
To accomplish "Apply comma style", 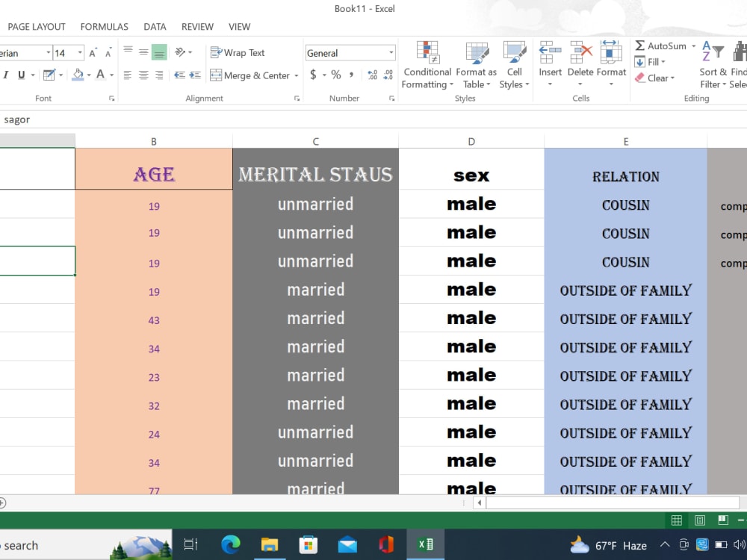I will coord(352,75).
